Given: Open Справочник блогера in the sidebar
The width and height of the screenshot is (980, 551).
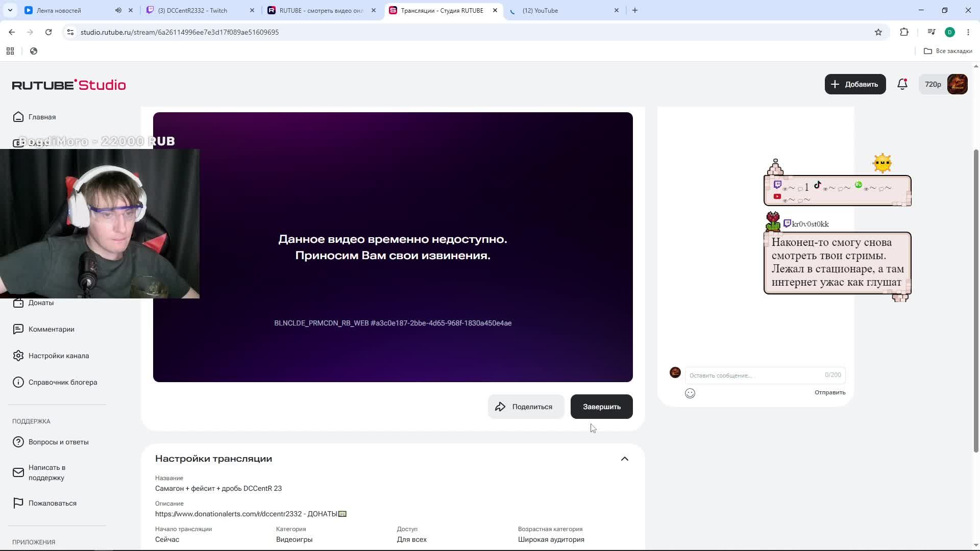Looking at the screenshot, I should pyautogui.click(x=63, y=382).
